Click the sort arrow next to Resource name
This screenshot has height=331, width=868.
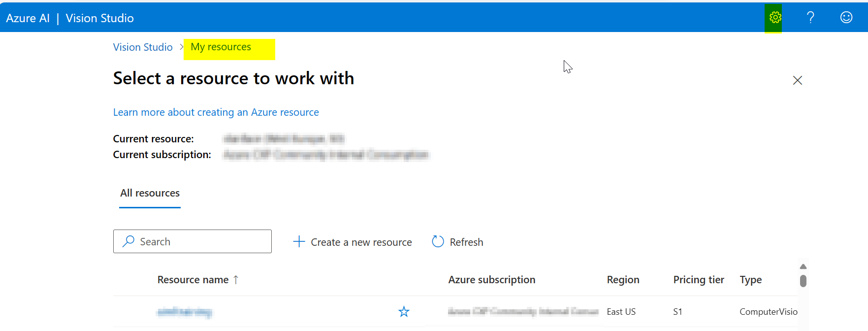coord(236,279)
